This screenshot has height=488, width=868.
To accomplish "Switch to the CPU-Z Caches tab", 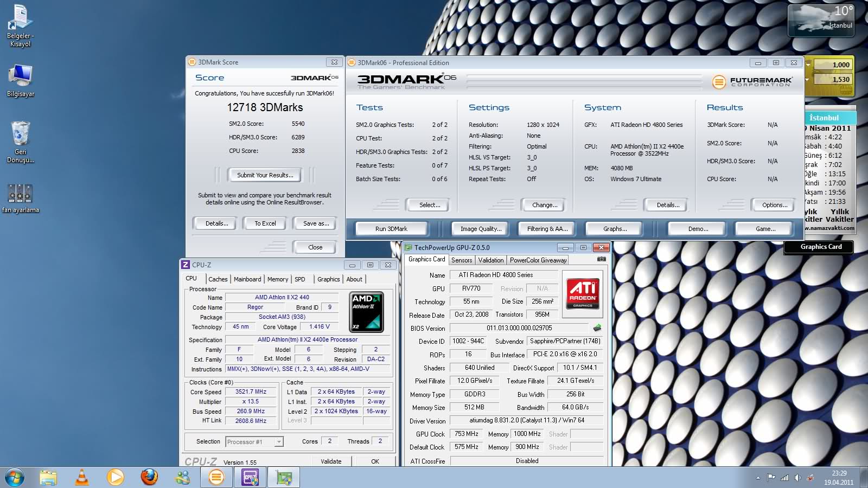I will (218, 279).
